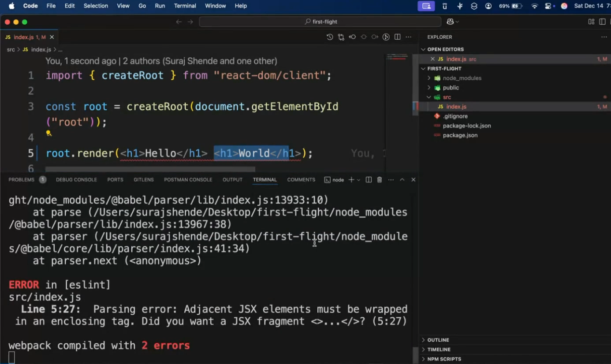Viewport: 611px width, 364px height.
Task: Switch to the DEBUG CONSOLE tab
Action: [76, 180]
